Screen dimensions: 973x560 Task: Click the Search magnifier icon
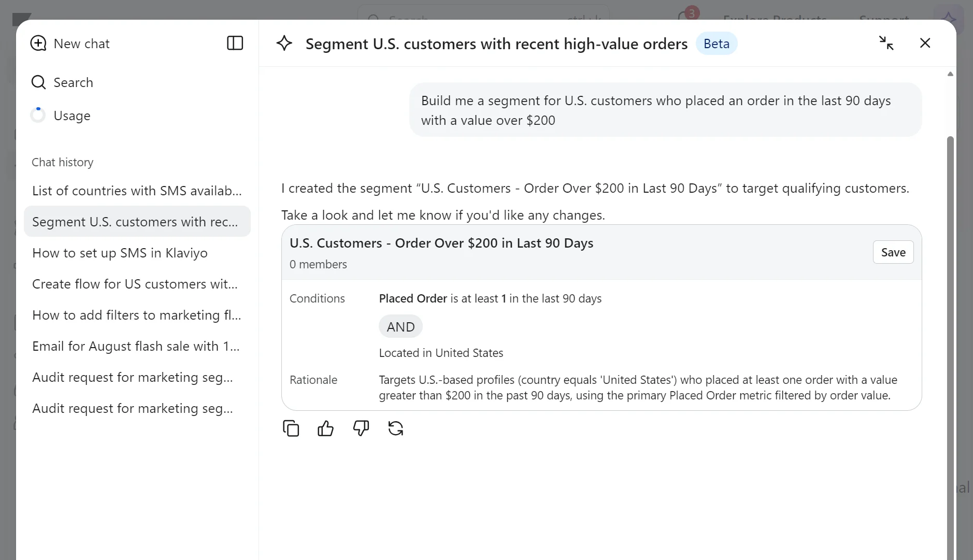[x=38, y=82]
